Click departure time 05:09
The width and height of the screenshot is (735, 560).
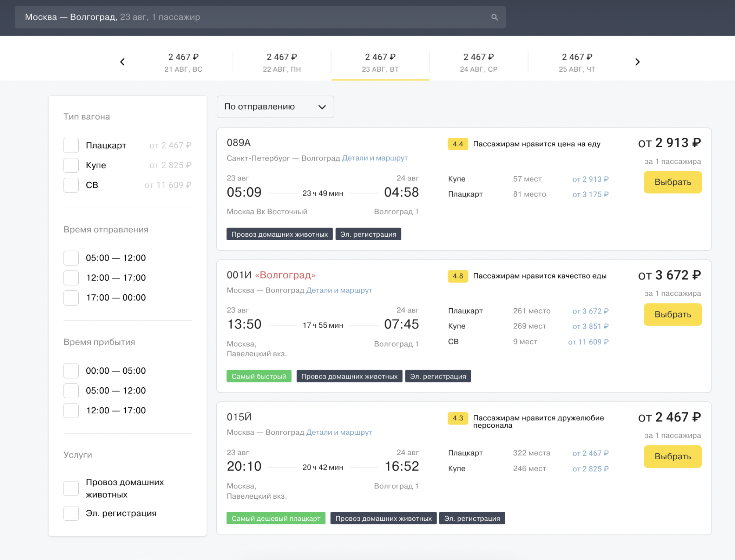click(244, 192)
